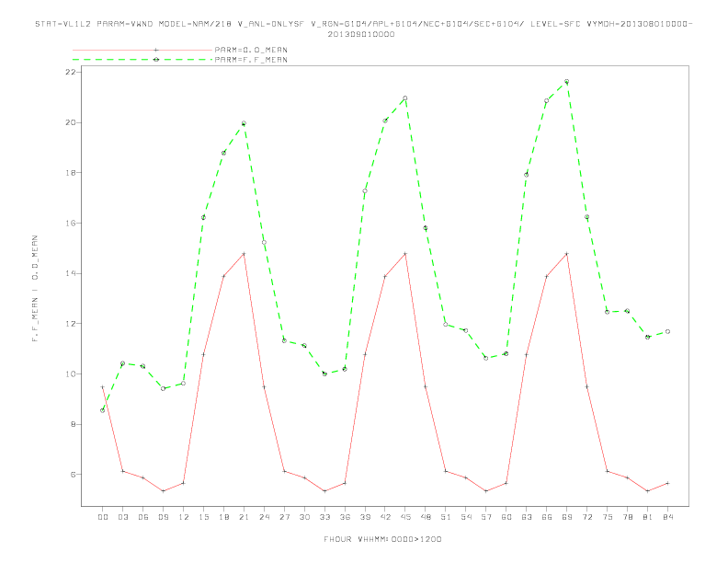
Task: Click x-axis tick label 09
Action: [x=163, y=517]
